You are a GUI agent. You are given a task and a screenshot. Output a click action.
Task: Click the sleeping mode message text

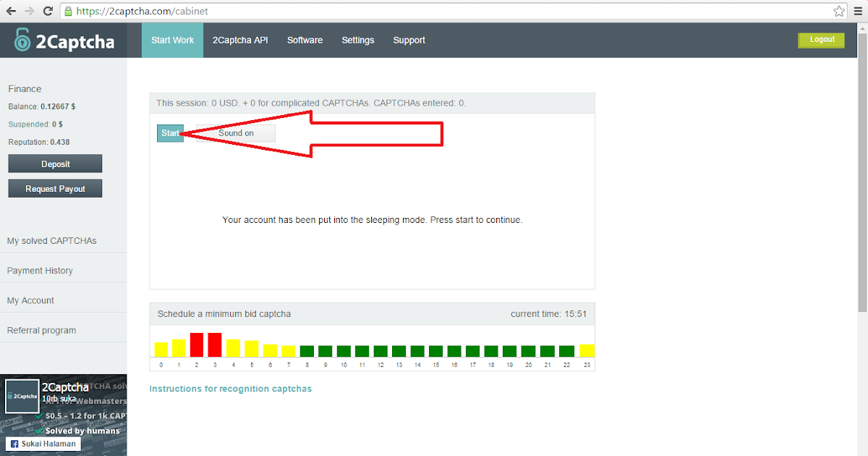pyautogui.click(x=373, y=219)
